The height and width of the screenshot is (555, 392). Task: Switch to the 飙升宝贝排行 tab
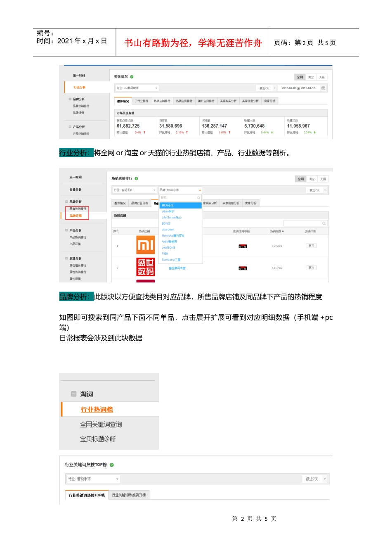206,101
